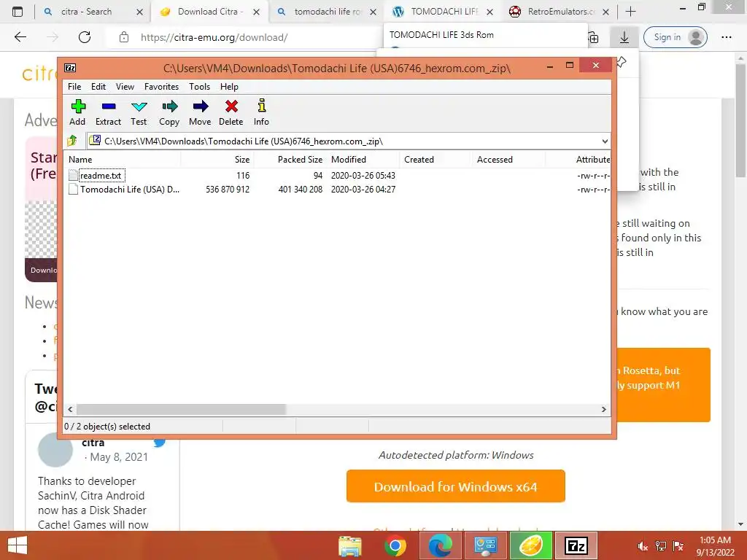This screenshot has height=560, width=747.
Task: Open the Help menu
Action: [229, 87]
